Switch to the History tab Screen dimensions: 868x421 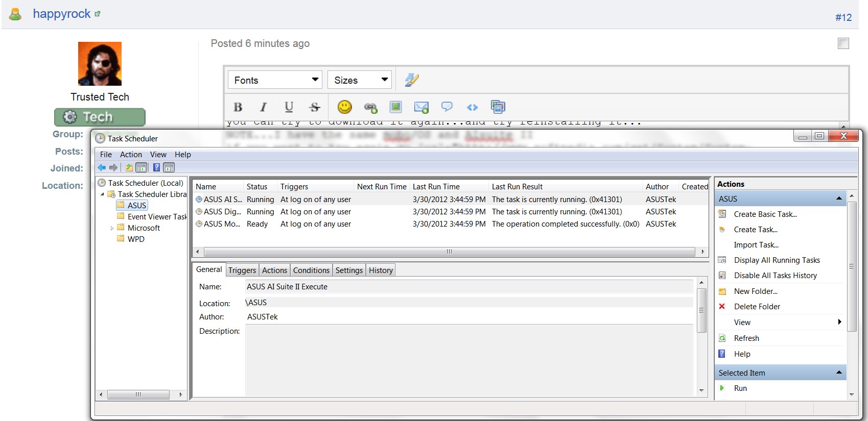(x=381, y=270)
